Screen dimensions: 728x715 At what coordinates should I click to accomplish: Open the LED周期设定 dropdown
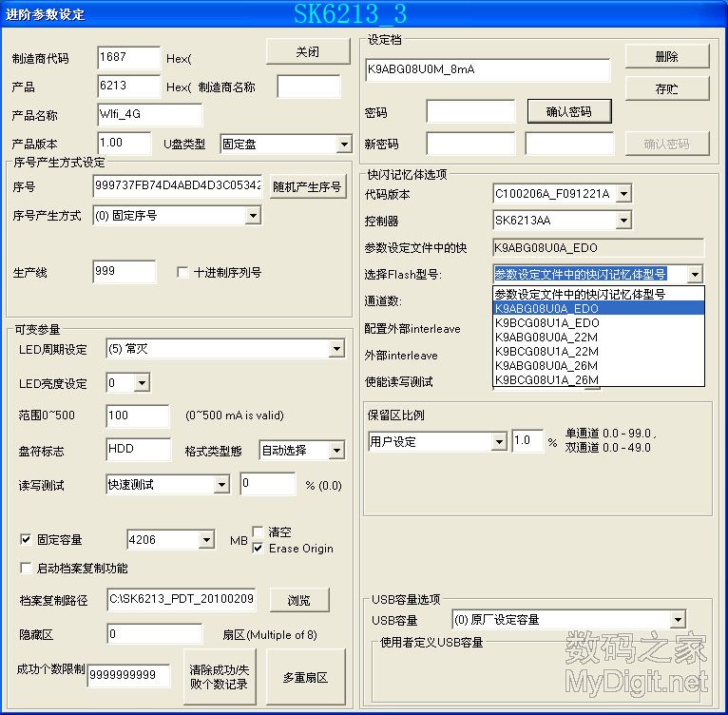point(336,349)
